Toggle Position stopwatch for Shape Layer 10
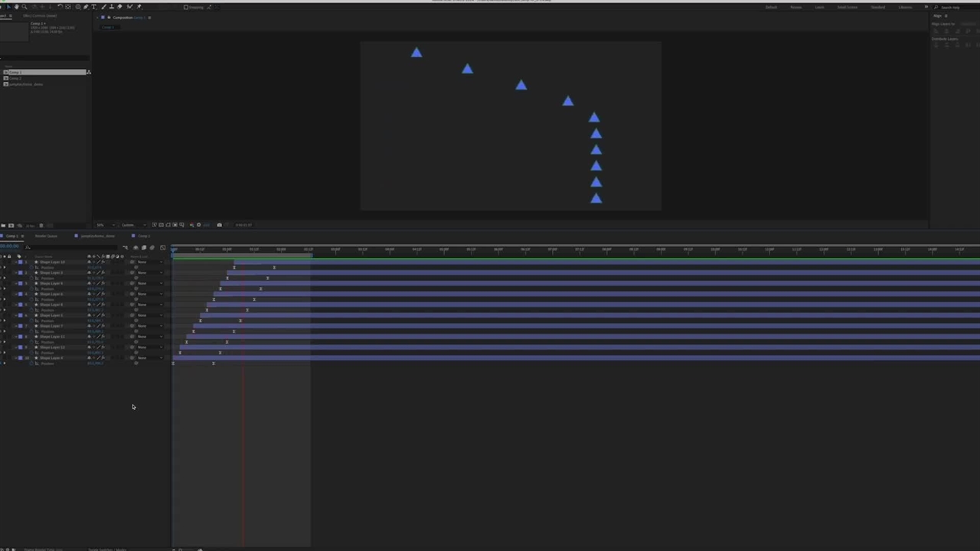 [31, 267]
